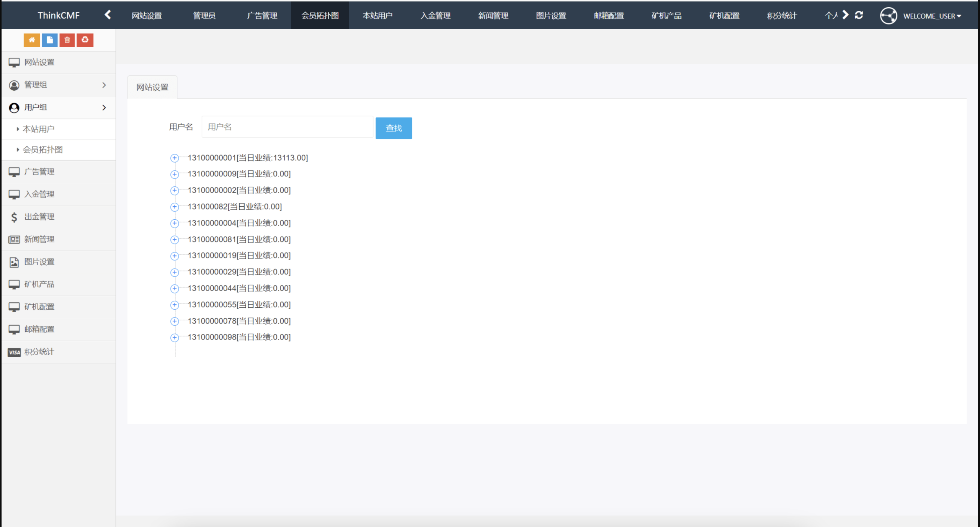Expand tree node 13100000098
Viewport: 980px width, 527px height.
pos(175,338)
